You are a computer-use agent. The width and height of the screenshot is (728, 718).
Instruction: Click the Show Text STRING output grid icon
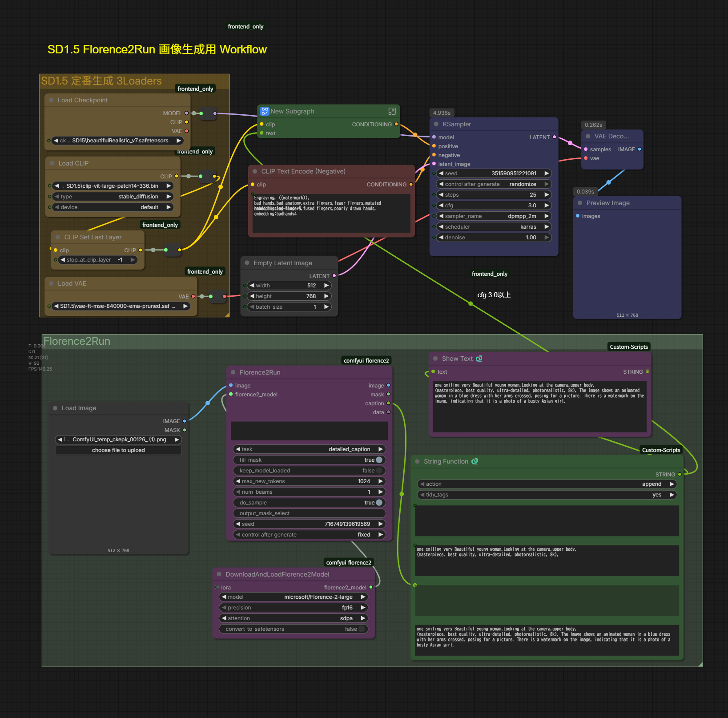(648, 371)
